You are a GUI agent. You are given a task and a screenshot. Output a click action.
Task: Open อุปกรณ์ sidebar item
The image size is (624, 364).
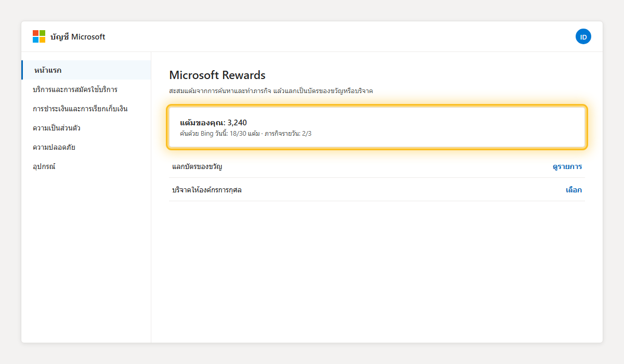tap(86, 166)
